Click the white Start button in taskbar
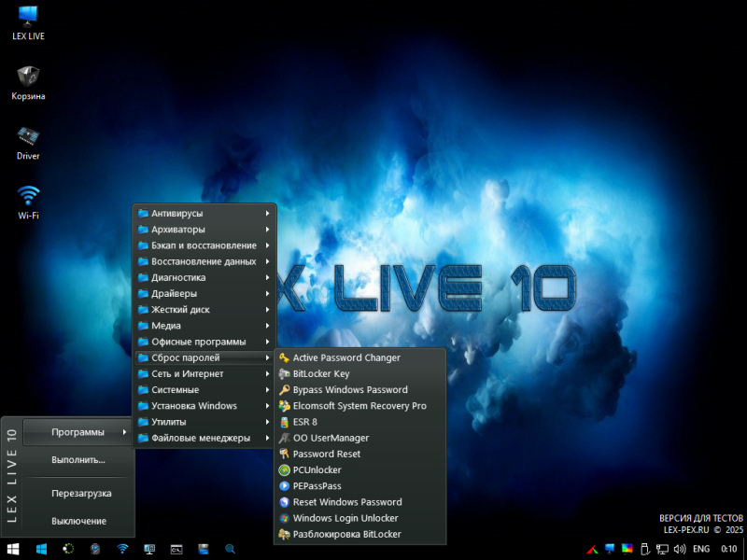 (14, 549)
